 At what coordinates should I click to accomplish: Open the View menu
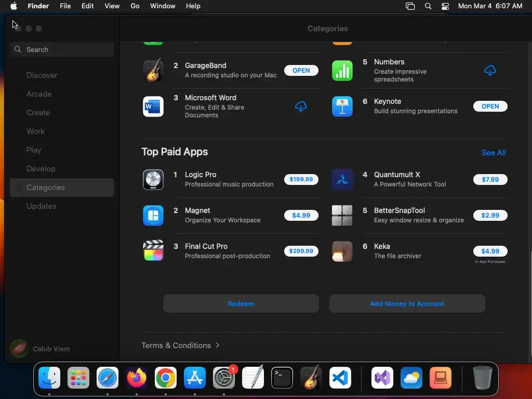112,6
